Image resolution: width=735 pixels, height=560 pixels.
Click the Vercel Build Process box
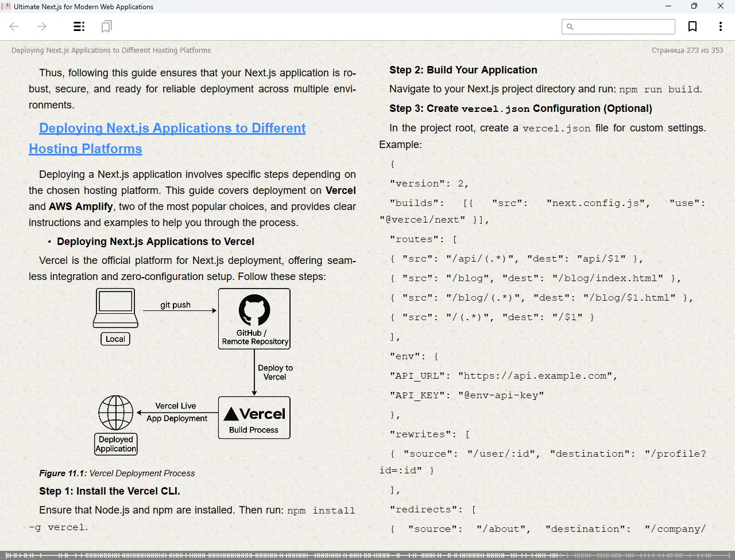tap(254, 418)
